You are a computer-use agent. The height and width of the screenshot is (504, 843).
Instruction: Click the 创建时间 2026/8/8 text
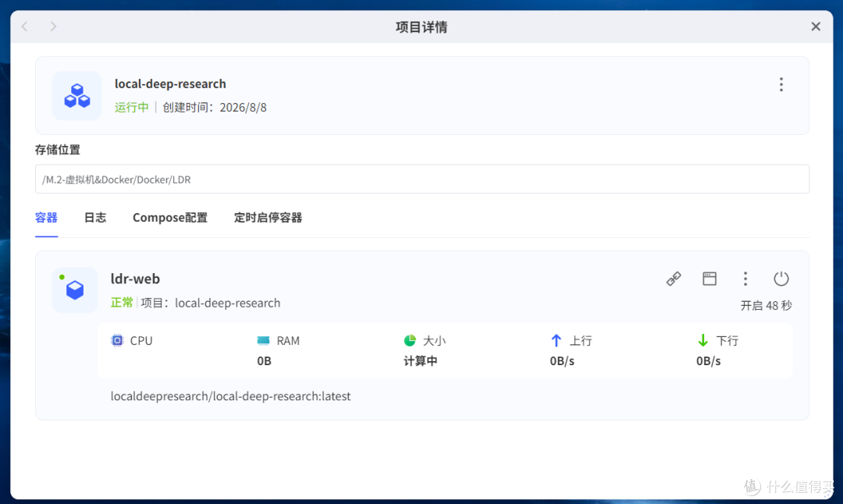(x=215, y=107)
